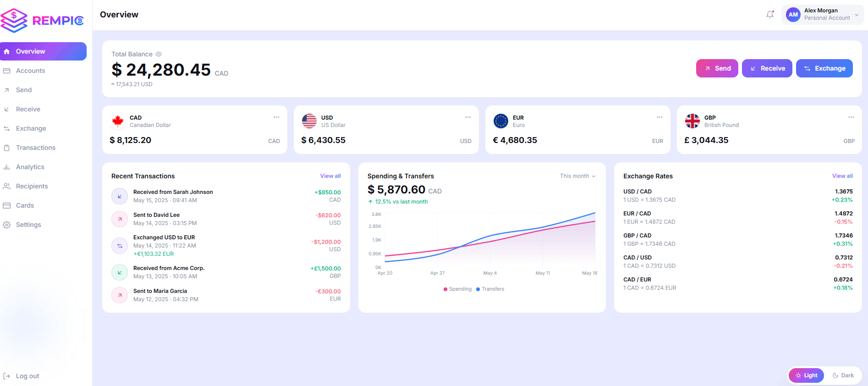Viewport: 868px width, 386px height.
Task: Click the blue Exchange button
Action: tap(824, 68)
